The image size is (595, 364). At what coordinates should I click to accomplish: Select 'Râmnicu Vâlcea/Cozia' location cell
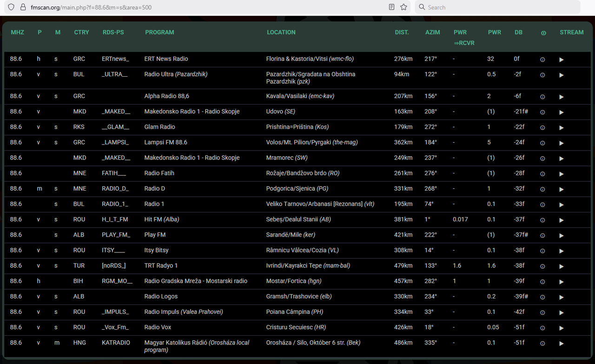click(303, 250)
